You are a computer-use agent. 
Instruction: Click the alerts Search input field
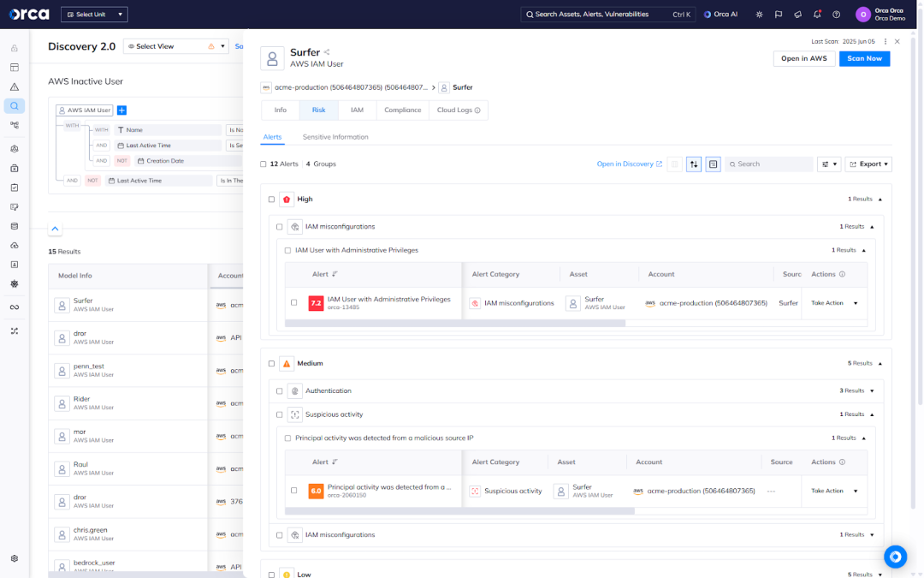pyautogui.click(x=768, y=164)
